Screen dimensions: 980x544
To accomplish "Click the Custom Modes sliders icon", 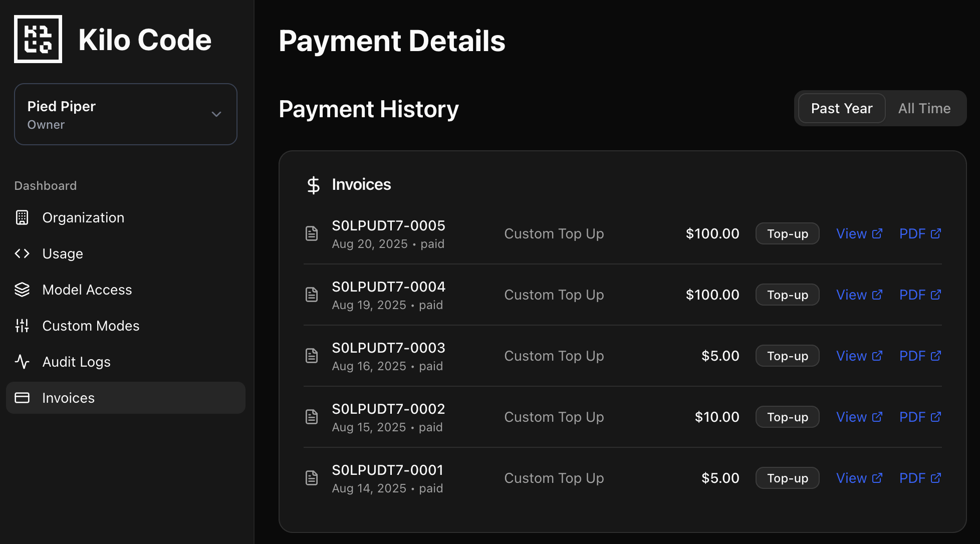I will point(22,326).
